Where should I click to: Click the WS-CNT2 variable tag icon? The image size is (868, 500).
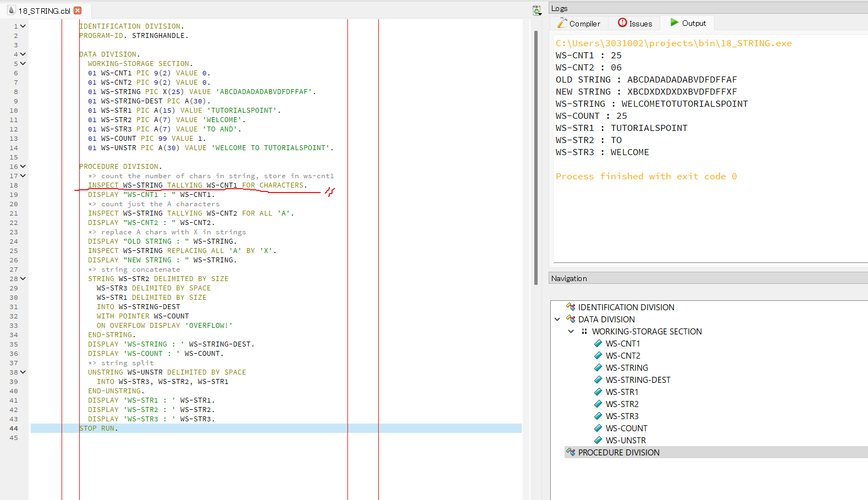coord(598,356)
